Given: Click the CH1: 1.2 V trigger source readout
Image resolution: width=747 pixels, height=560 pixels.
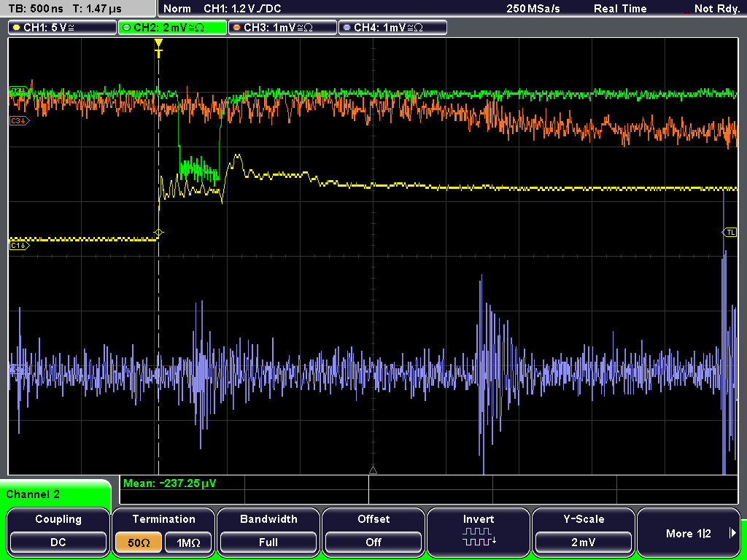Looking at the screenshot, I should pos(242,9).
